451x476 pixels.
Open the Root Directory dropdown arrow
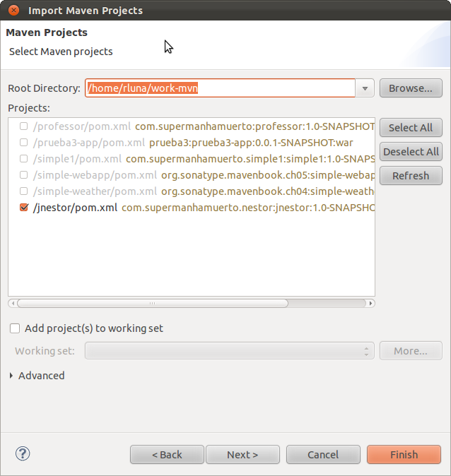(365, 88)
